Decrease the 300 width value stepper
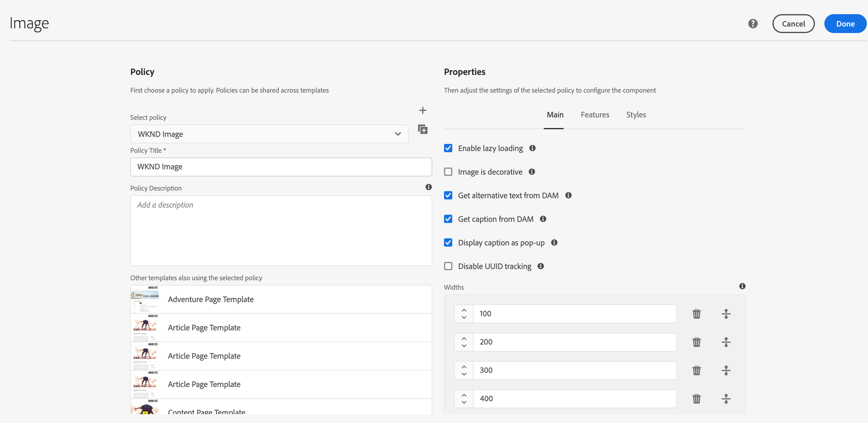This screenshot has height=423, width=868. point(464,374)
